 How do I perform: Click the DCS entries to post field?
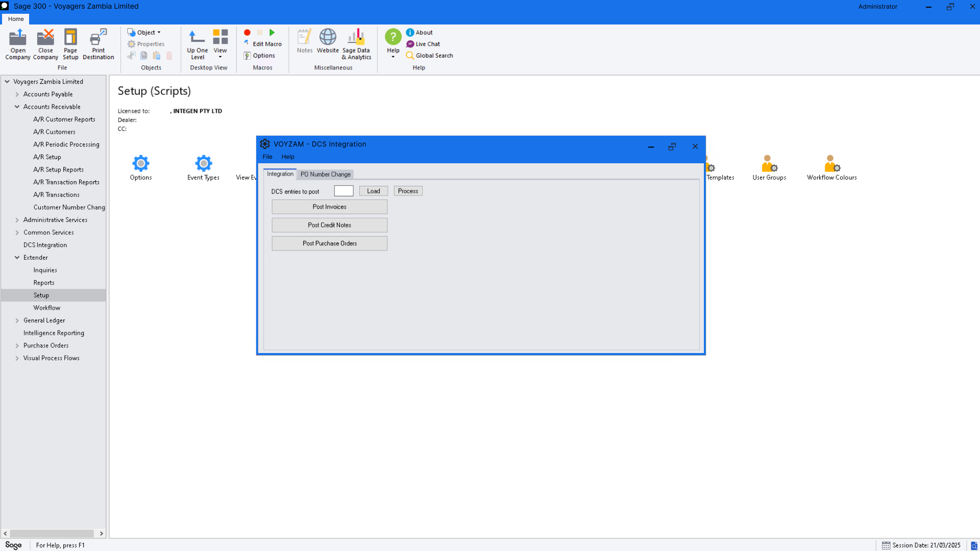click(x=344, y=191)
